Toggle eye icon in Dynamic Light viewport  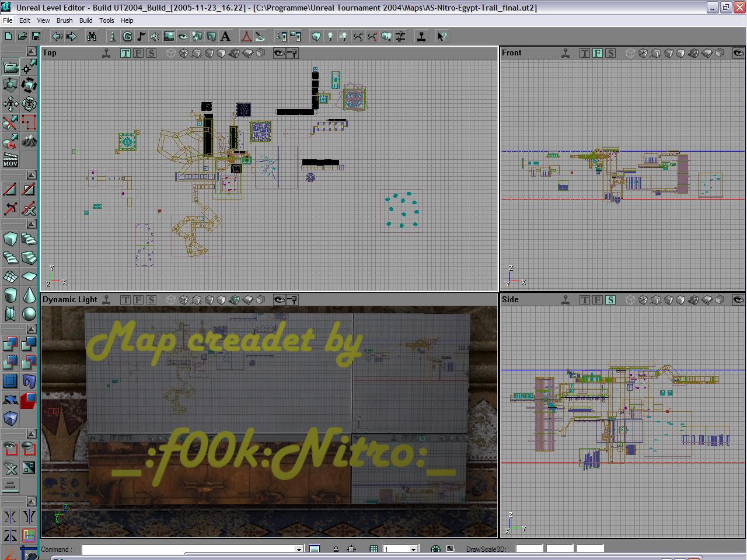pyautogui.click(x=280, y=300)
